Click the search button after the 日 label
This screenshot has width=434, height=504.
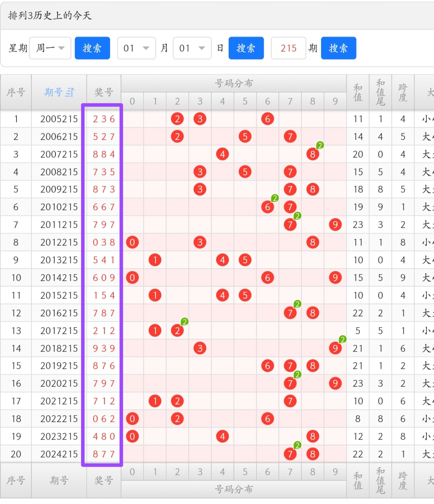point(246,48)
